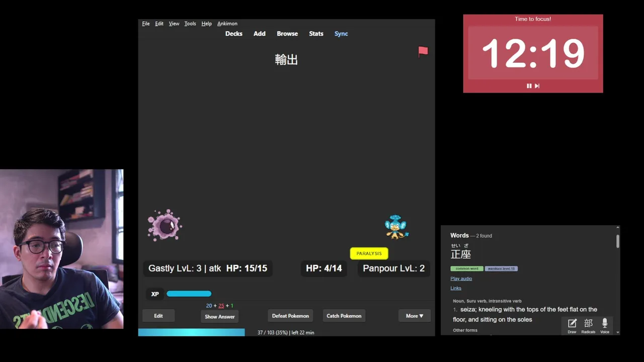
Task: Click the 'Words — 2 found' heading
Action: coord(471,235)
